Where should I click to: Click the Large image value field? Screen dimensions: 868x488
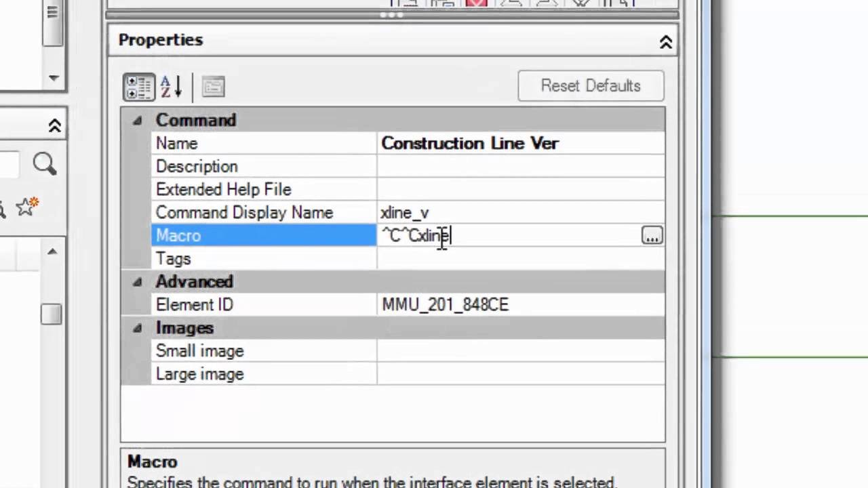[x=521, y=374]
